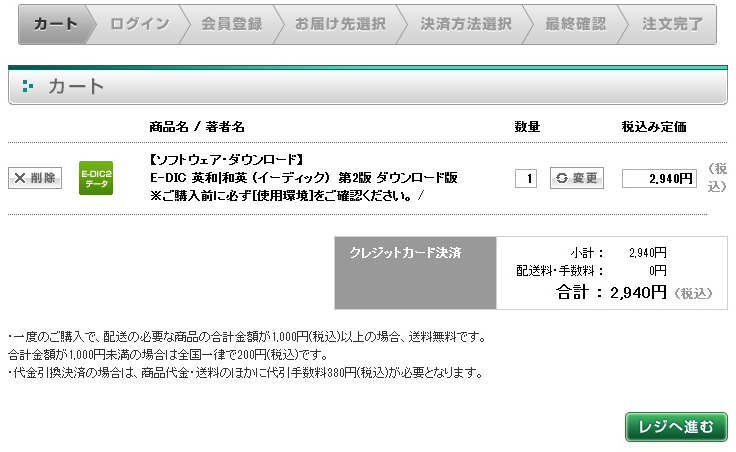Click the 送料無料 shipping note line

(248, 337)
